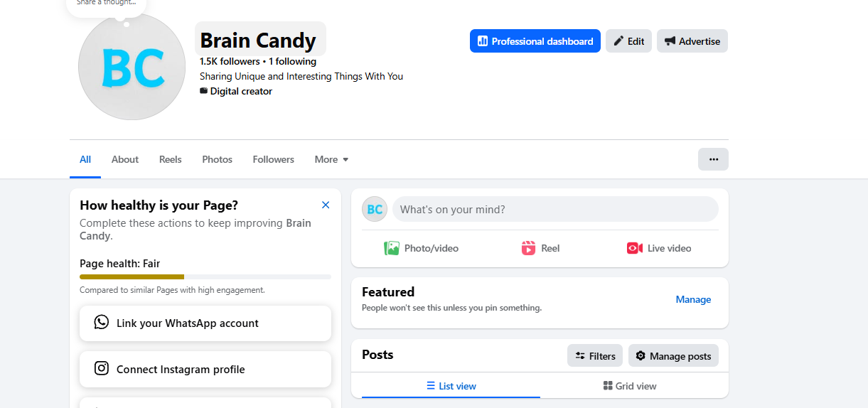Open the Professional dashboard
The height and width of the screenshot is (408, 868).
535,41
